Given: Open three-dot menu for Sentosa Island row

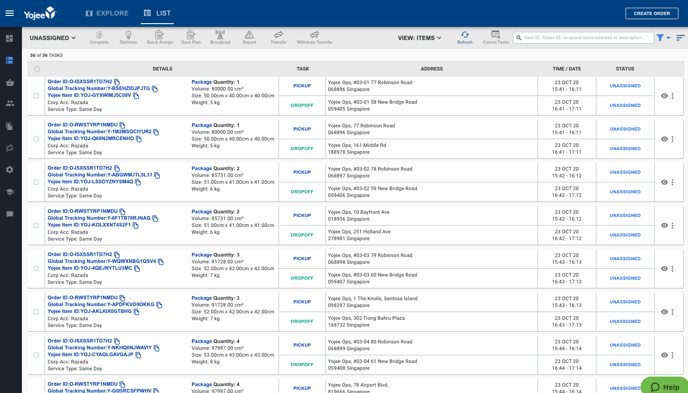Looking at the screenshot, I should (672, 312).
